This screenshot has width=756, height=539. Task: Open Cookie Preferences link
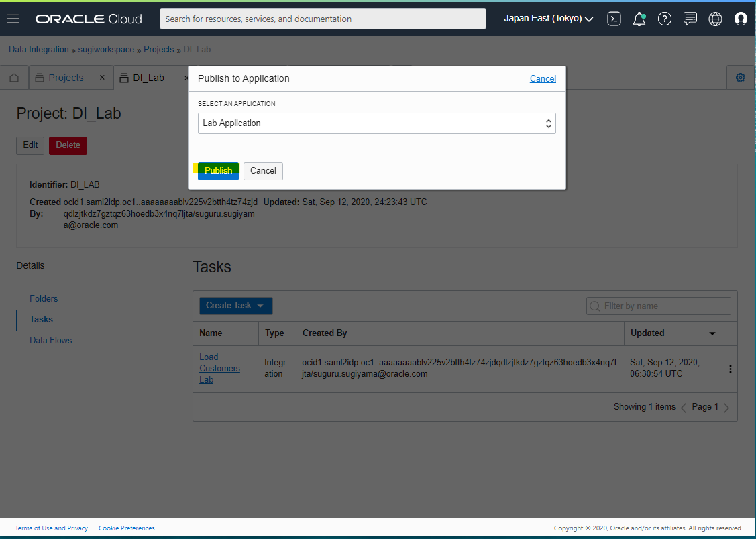(x=126, y=528)
